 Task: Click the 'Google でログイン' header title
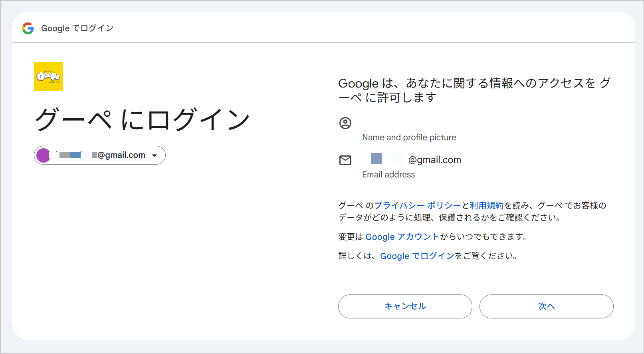click(77, 28)
